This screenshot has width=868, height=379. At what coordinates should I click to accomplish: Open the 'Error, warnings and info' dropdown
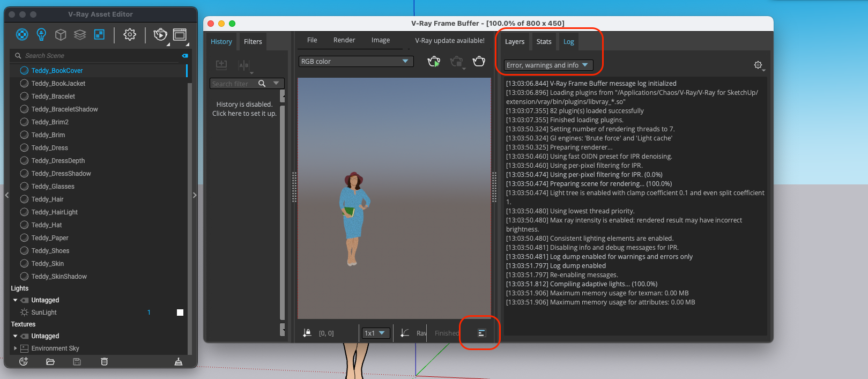click(x=548, y=65)
